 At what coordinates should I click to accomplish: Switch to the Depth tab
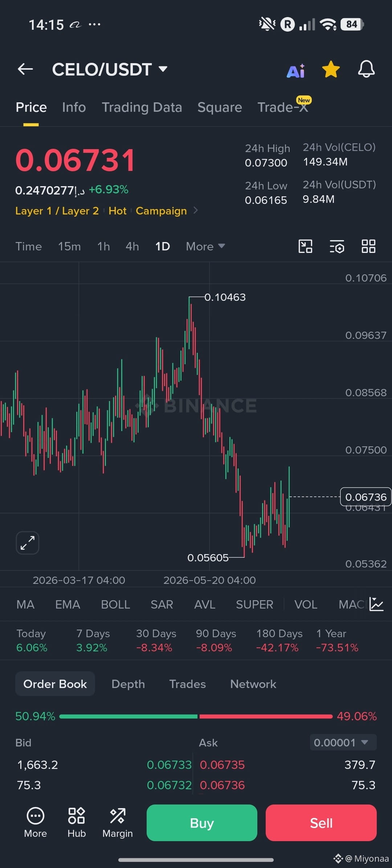128,684
